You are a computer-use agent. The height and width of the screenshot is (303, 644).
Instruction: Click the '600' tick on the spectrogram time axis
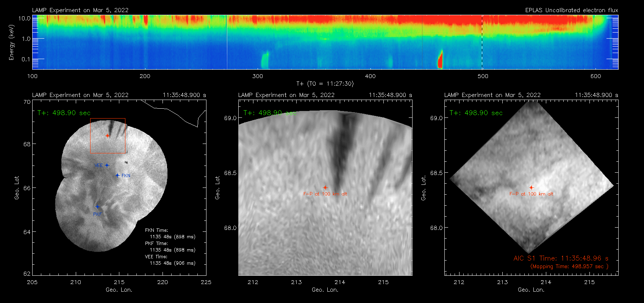coord(596,76)
